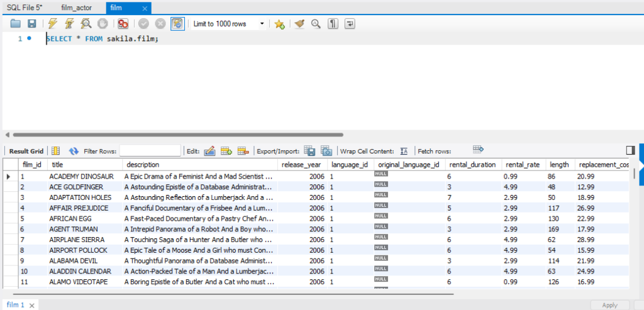Close the 'film 1' result tab
This screenshot has height=310, width=644.
tap(31, 306)
